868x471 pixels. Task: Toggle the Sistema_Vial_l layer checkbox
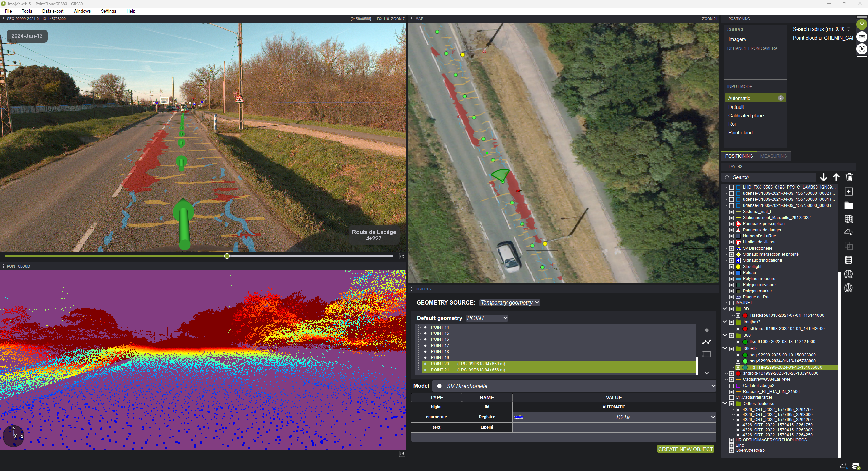click(731, 212)
